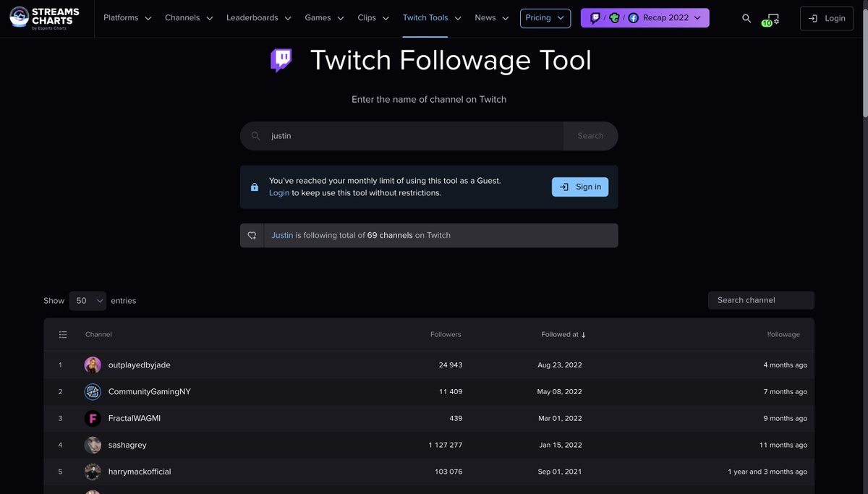Click the Search channel filter field
Image resolution: width=868 pixels, height=494 pixels.
click(x=761, y=300)
